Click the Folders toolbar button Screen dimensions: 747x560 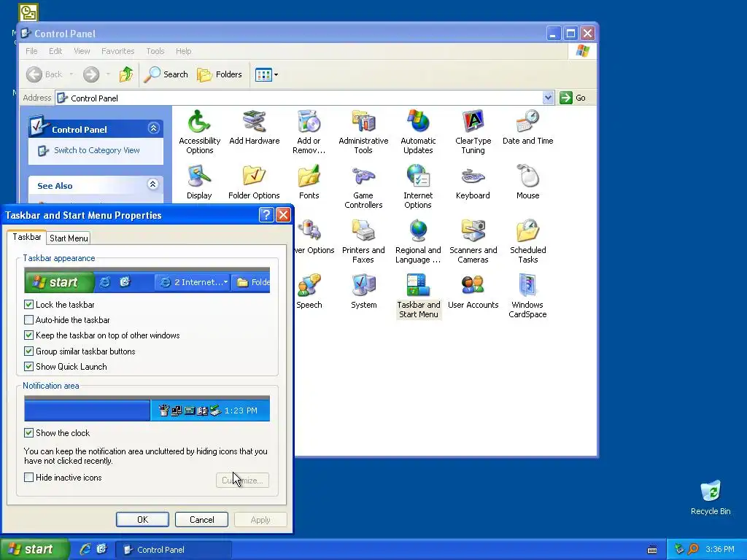coord(220,74)
